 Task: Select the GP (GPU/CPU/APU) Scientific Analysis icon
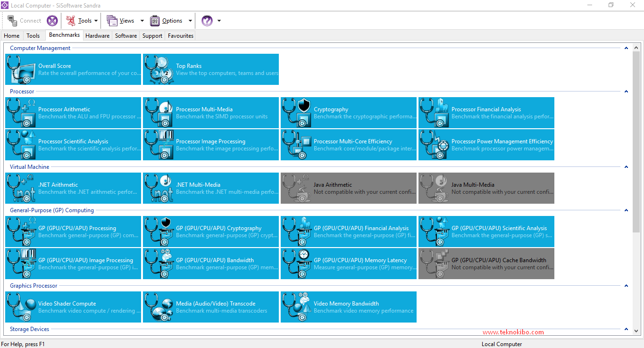tap(434, 232)
